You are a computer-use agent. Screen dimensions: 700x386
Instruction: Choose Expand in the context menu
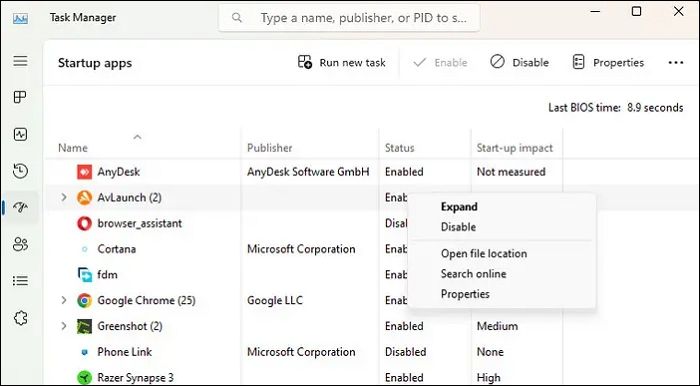pos(459,207)
